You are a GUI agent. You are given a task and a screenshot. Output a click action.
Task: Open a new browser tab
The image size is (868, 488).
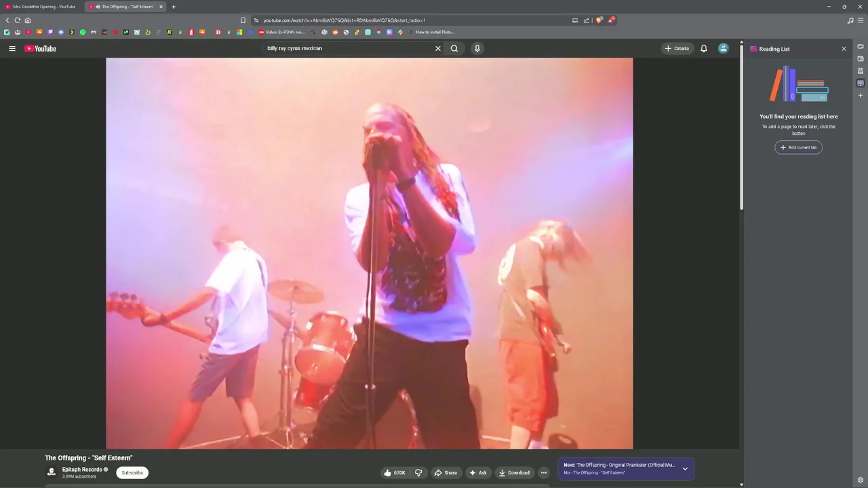coord(173,7)
